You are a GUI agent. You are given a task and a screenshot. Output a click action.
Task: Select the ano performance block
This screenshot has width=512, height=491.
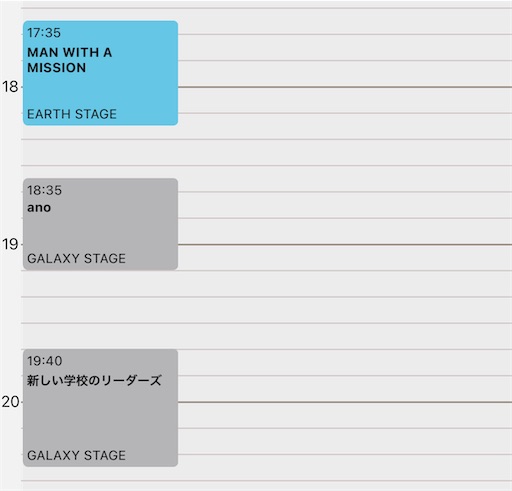click(100, 224)
